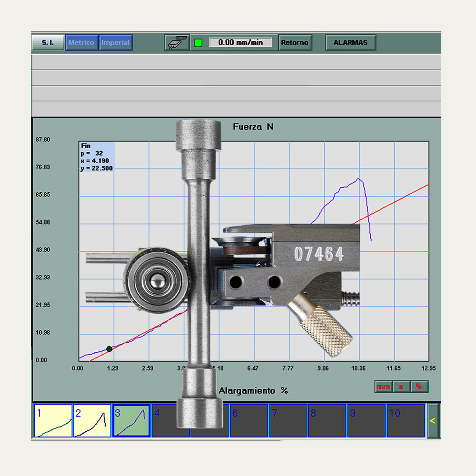Set X axis to percent elongation

[x=419, y=387]
